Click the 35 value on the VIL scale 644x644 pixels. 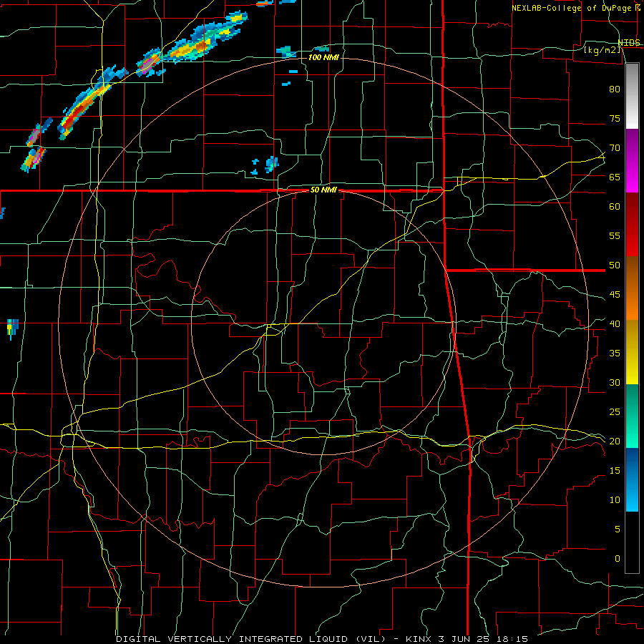(x=615, y=353)
